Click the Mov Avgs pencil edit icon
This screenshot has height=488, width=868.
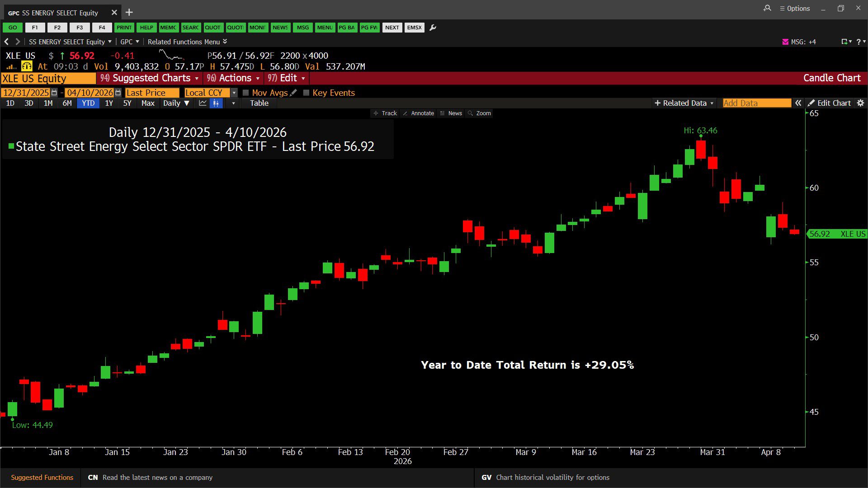pyautogui.click(x=293, y=93)
